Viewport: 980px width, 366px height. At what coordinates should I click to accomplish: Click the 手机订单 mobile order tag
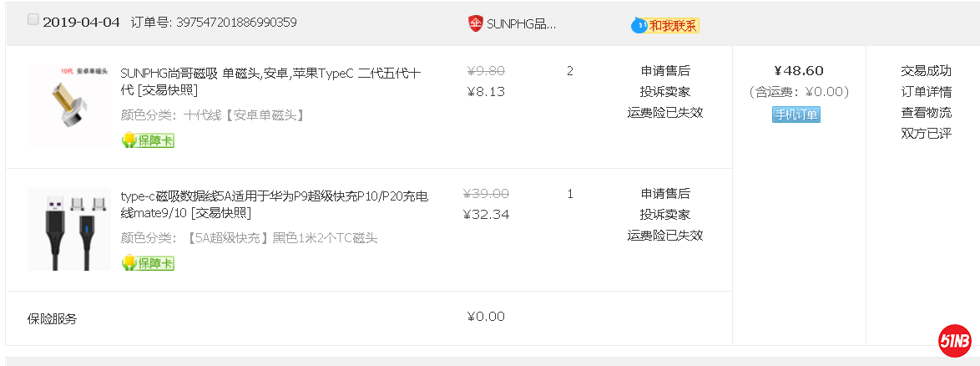(x=796, y=114)
